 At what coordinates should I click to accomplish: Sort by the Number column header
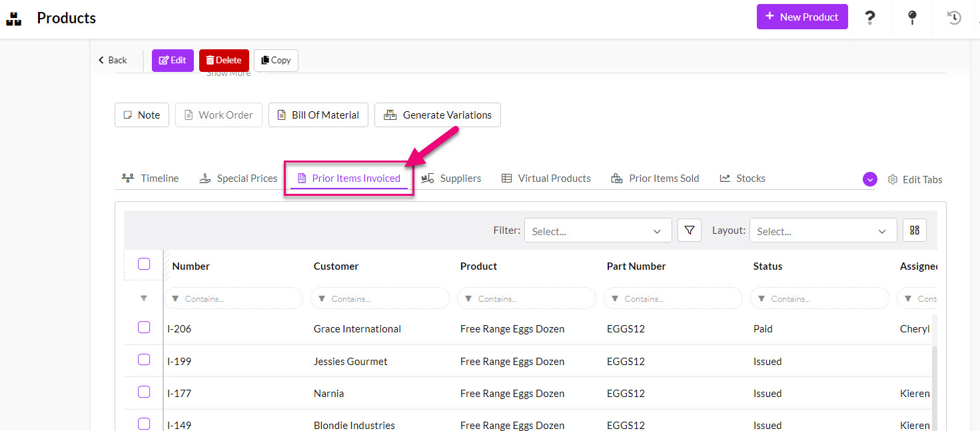(191, 266)
